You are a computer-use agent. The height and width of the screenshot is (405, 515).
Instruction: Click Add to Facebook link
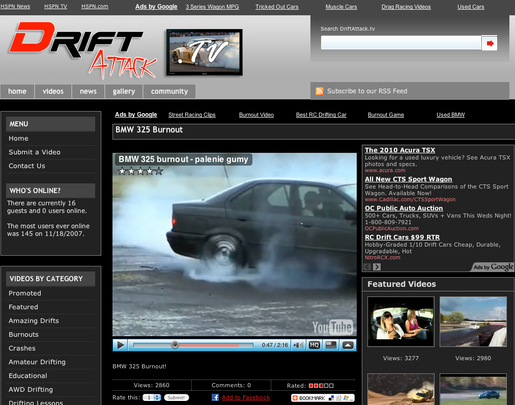pos(246,397)
